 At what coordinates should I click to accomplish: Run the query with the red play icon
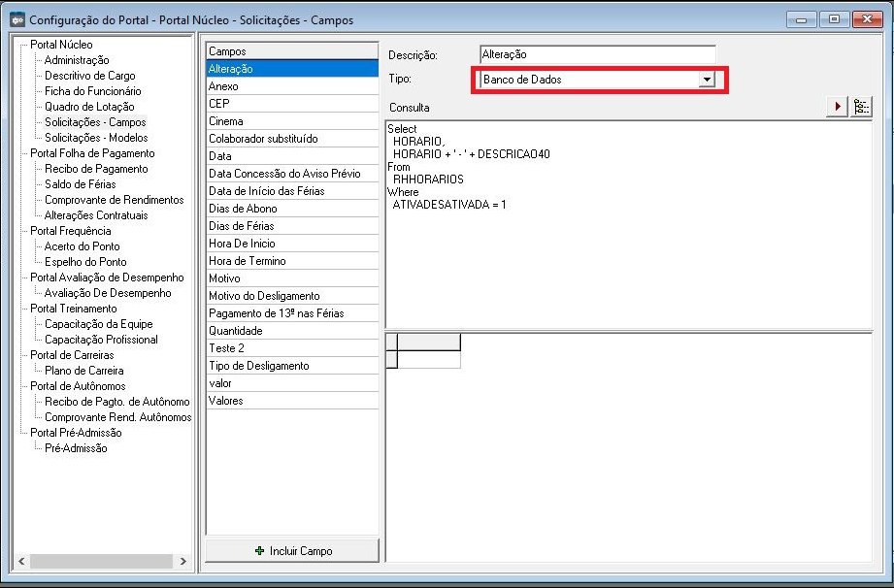(x=837, y=107)
